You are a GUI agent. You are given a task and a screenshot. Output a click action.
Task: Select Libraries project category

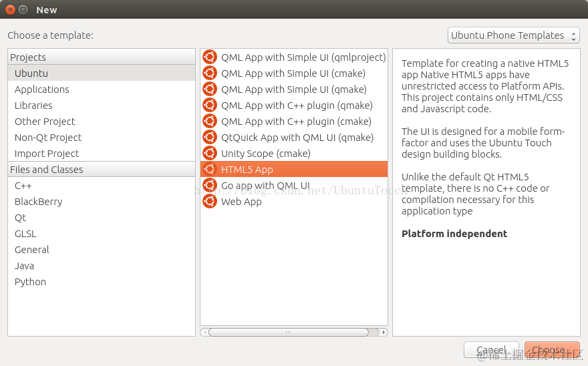(x=102, y=106)
